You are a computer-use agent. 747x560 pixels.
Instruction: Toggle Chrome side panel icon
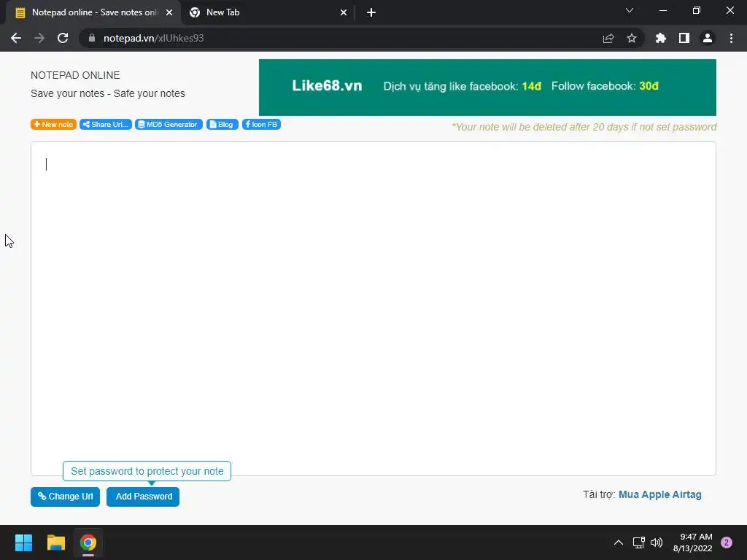(684, 38)
